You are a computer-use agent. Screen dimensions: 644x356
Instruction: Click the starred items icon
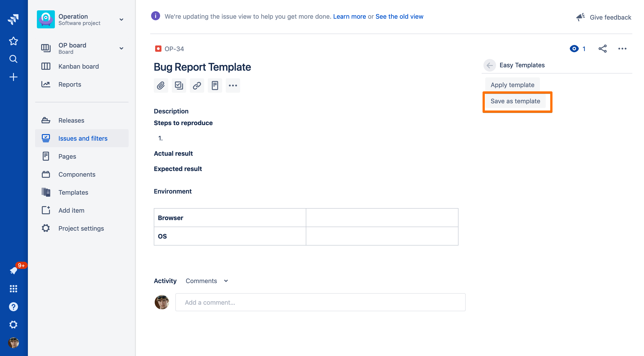coord(13,41)
